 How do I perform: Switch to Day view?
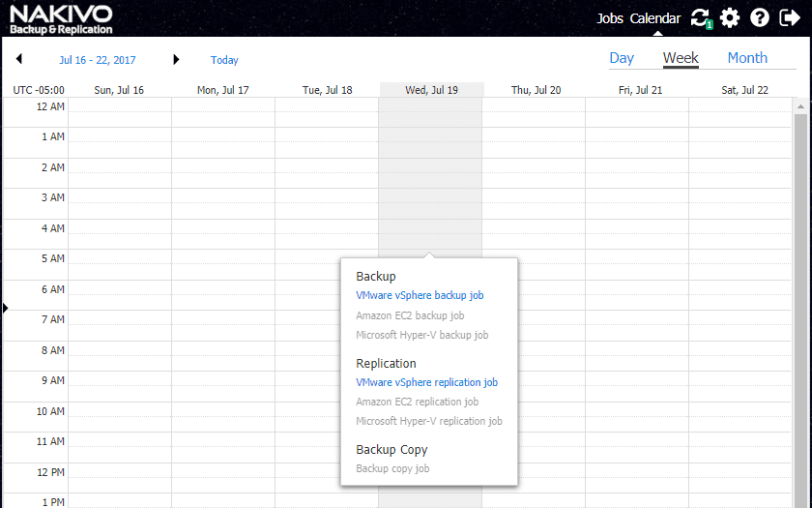pyautogui.click(x=622, y=58)
